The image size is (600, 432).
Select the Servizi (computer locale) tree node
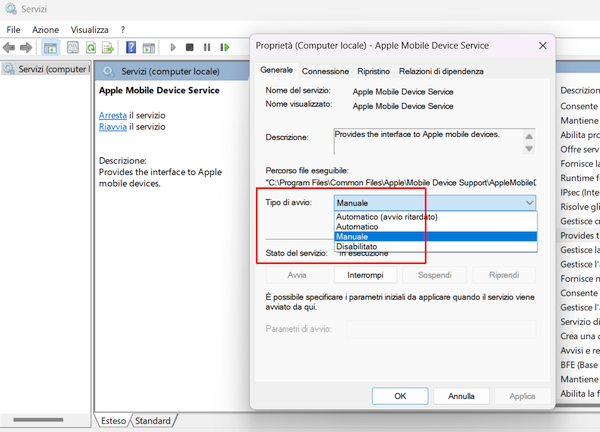click(x=47, y=69)
